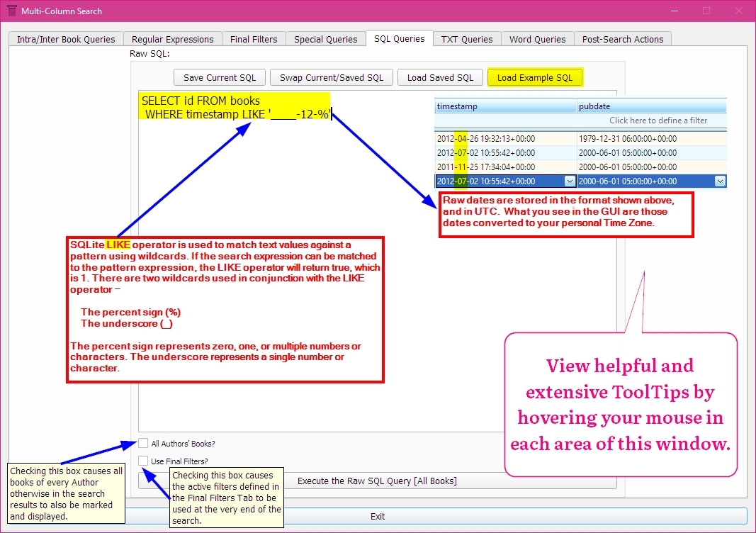Enable the All Authors' Books checkbox
This screenshot has height=533, width=756.
(143, 443)
